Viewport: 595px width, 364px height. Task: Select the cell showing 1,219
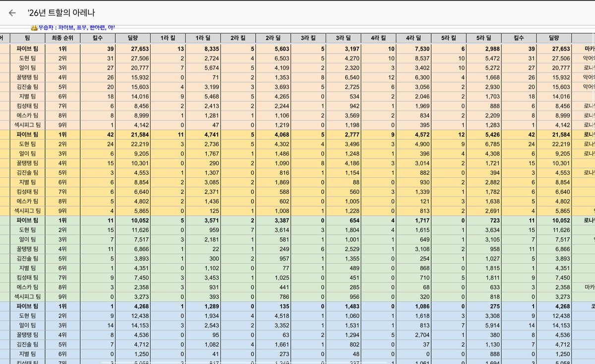pyautogui.click(x=274, y=125)
